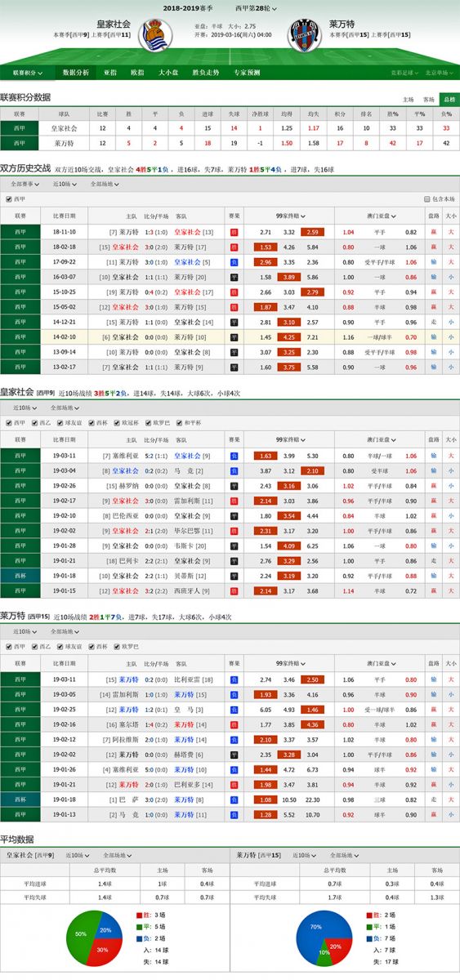Click the 0:4 (0:2) score in 15-10-25 row

tap(157, 292)
